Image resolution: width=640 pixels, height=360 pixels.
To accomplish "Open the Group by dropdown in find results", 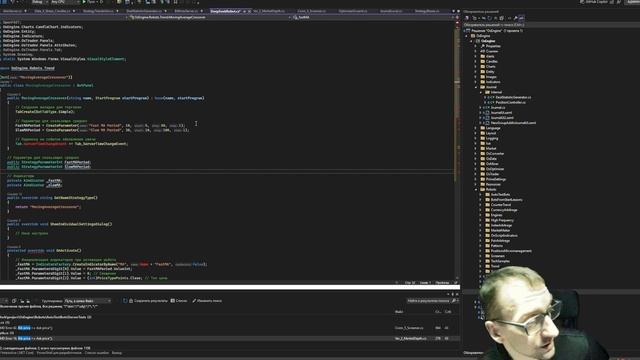I will click(x=87, y=301).
